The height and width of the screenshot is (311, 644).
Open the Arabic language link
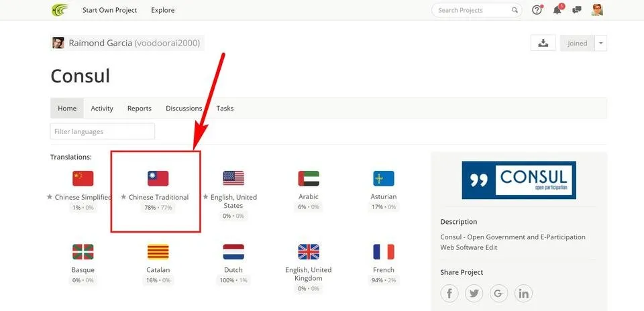point(309,196)
